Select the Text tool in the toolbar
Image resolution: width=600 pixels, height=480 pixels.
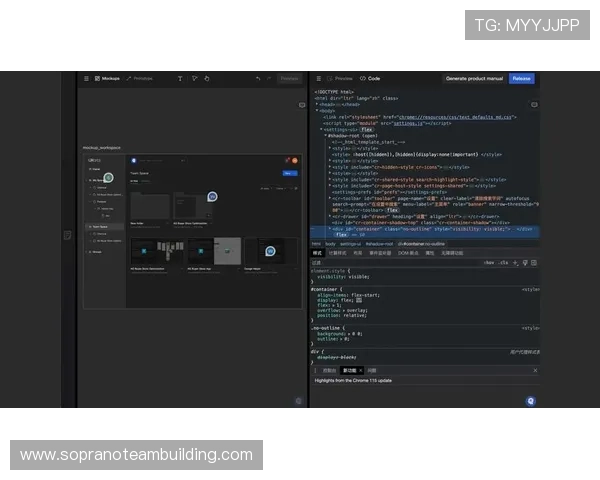pos(180,78)
